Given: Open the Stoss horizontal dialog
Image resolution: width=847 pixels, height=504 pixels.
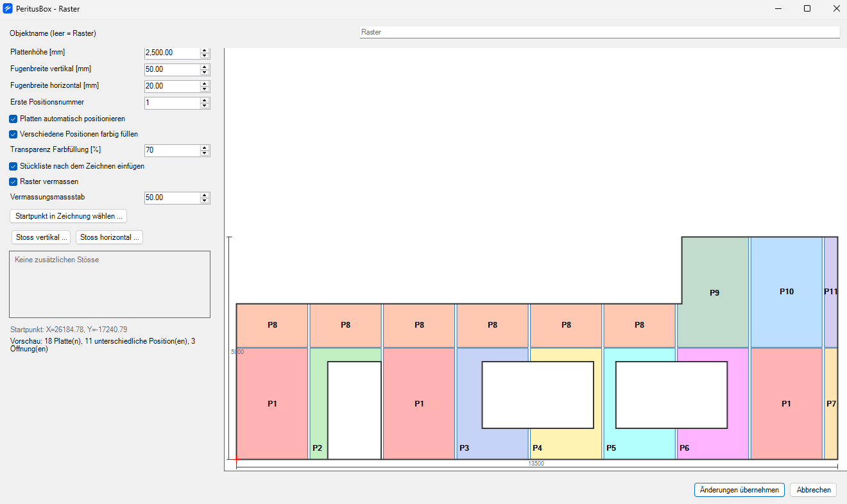Looking at the screenshot, I should click(110, 237).
